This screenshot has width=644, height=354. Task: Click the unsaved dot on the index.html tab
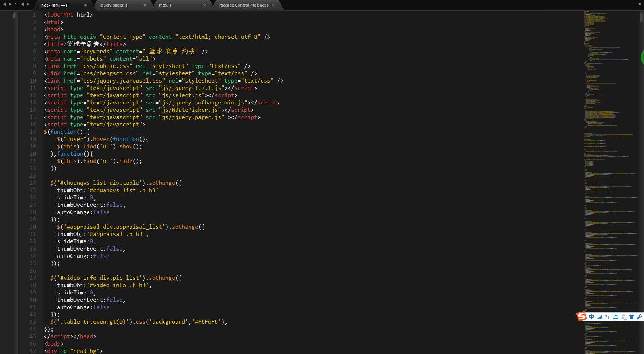tap(85, 5)
